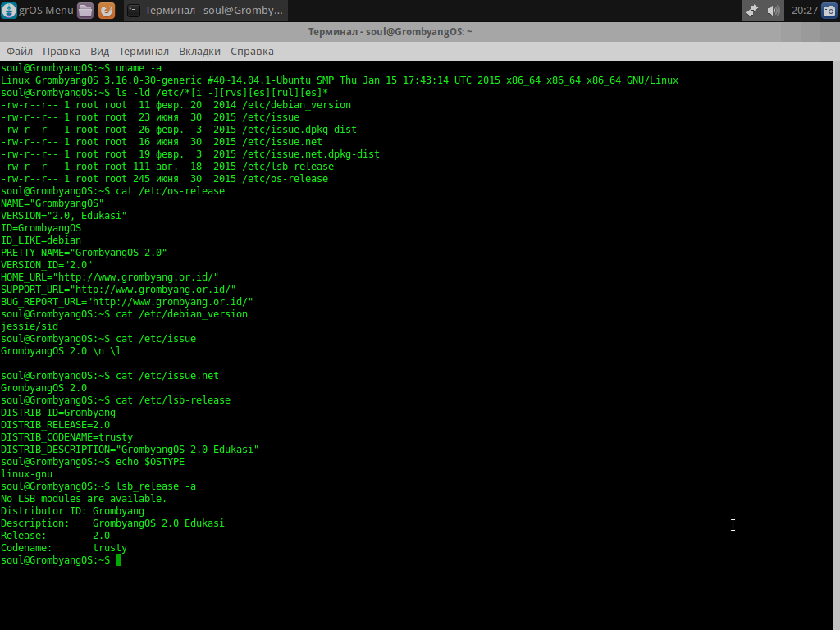The height and width of the screenshot is (630, 840).
Task: Click the 'Distributor ID: Grombyang' line
Action: 72,512
